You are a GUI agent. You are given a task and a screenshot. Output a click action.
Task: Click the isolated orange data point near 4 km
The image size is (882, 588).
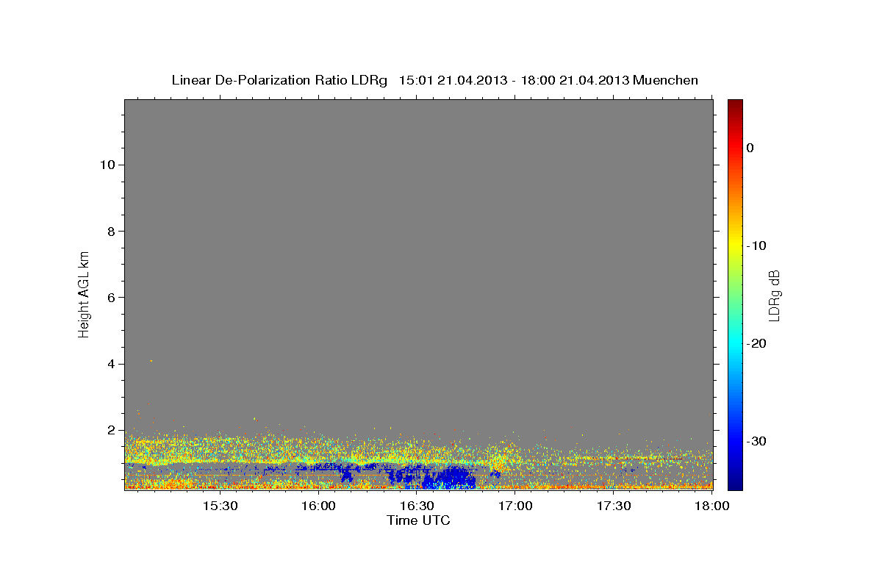(151, 361)
